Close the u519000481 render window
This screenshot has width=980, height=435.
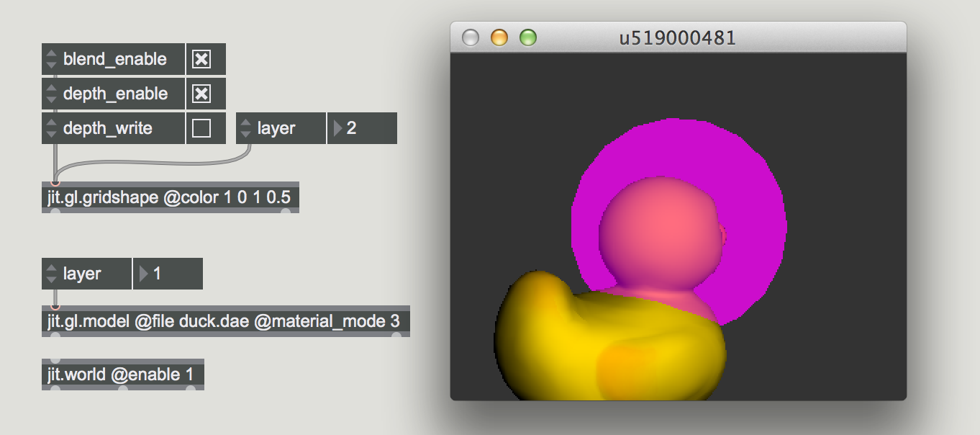(470, 37)
